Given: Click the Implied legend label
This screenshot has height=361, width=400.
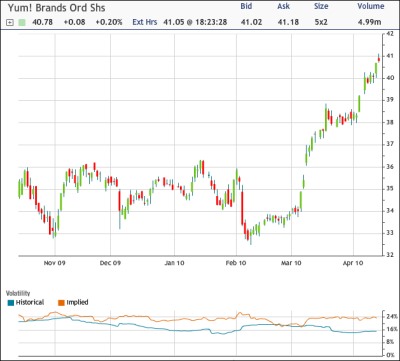Looking at the screenshot, I should pos(77,303).
